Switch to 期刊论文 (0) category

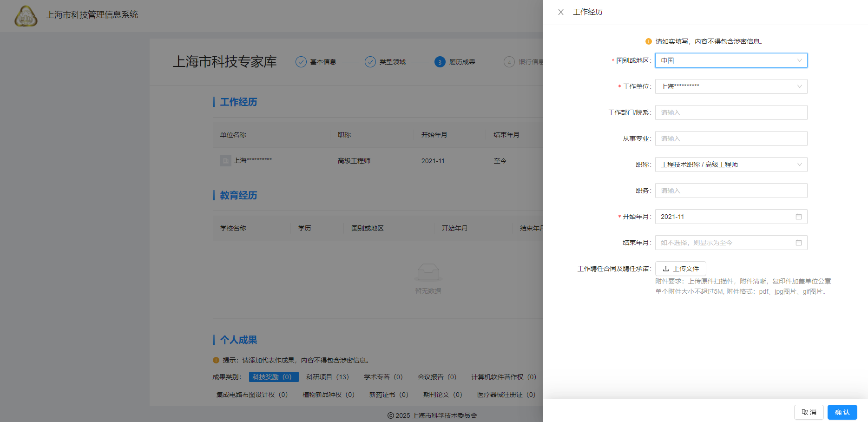click(x=442, y=395)
